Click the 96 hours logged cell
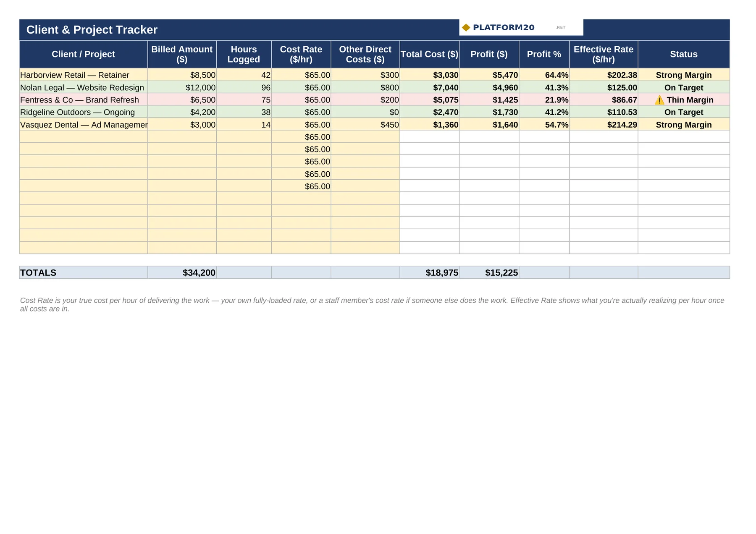 coord(244,87)
